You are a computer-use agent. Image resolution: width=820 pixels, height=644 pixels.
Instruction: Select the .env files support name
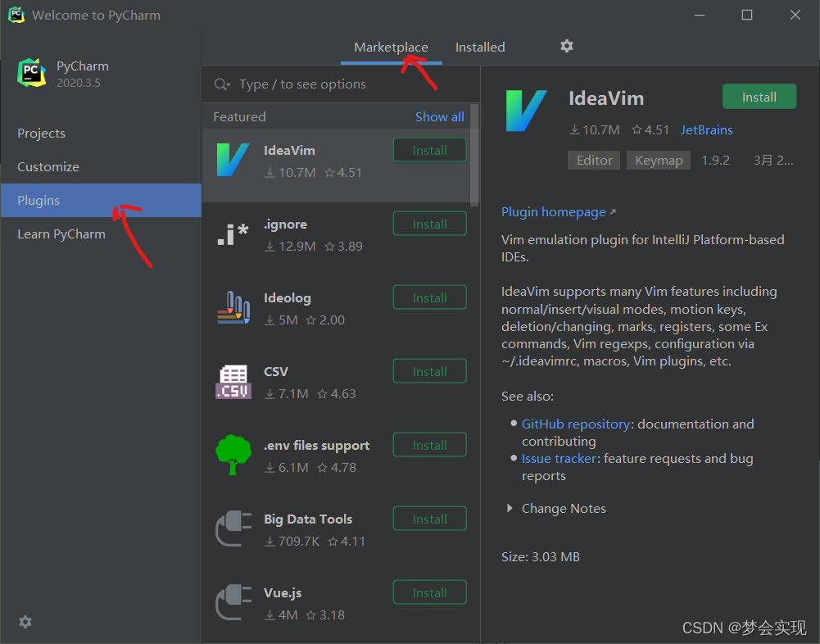click(x=316, y=445)
